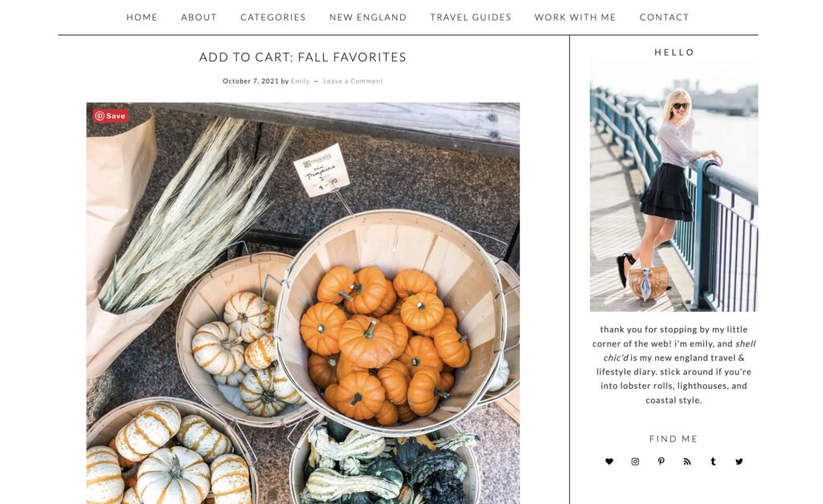Go to the Home menu item

point(141,18)
